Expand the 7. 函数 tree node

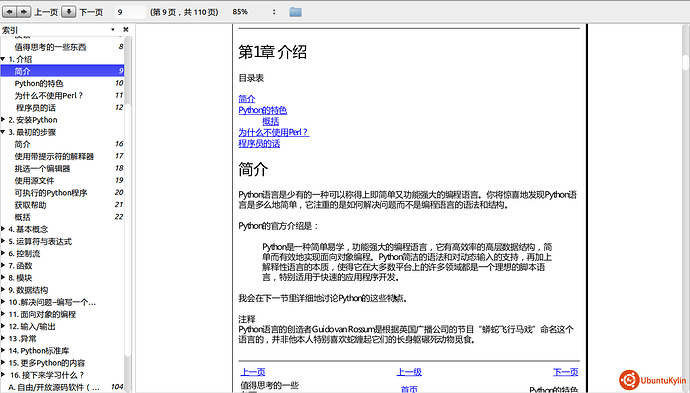click(3, 265)
